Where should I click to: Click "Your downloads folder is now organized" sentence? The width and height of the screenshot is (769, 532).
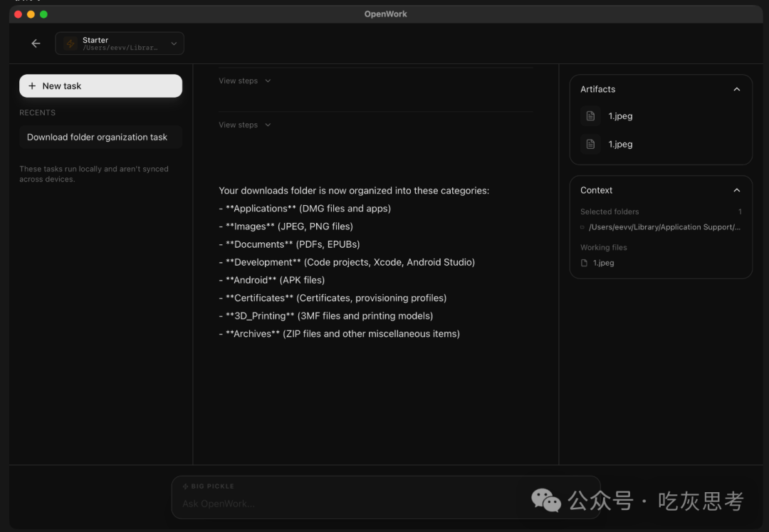[354, 191]
